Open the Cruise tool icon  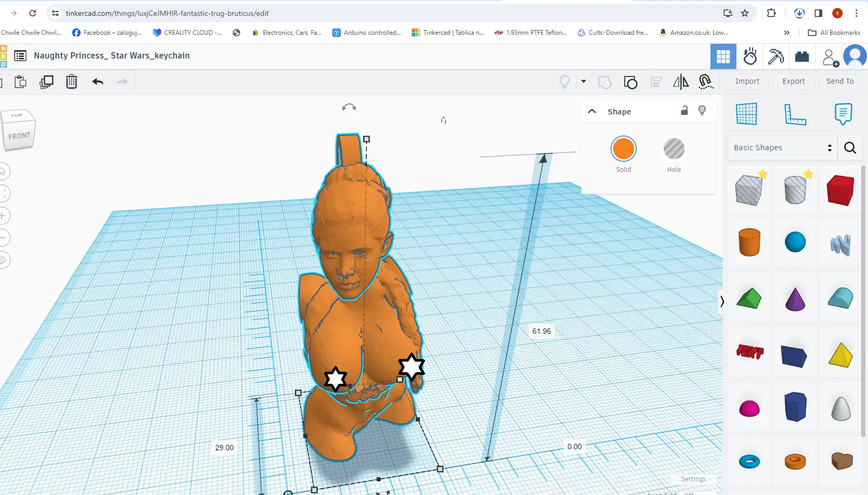(x=705, y=82)
